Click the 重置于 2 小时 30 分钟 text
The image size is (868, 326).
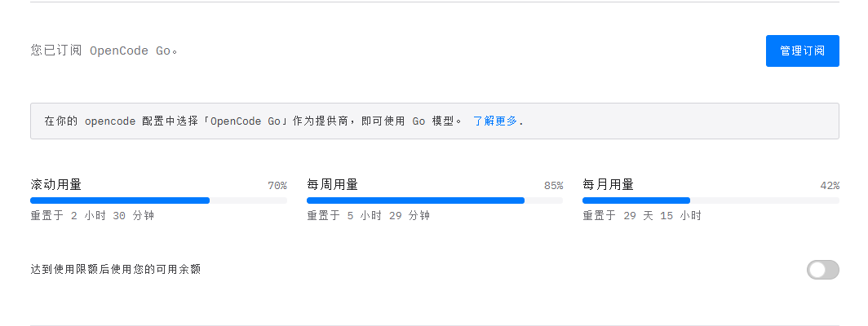92,215
